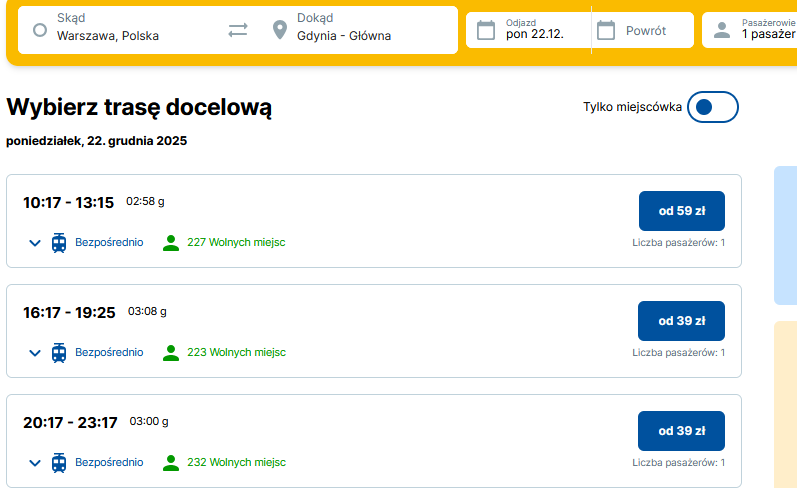Image resolution: width=797 pixels, height=488 pixels.
Task: Click the passenger person icon in search bar
Action: (722, 30)
